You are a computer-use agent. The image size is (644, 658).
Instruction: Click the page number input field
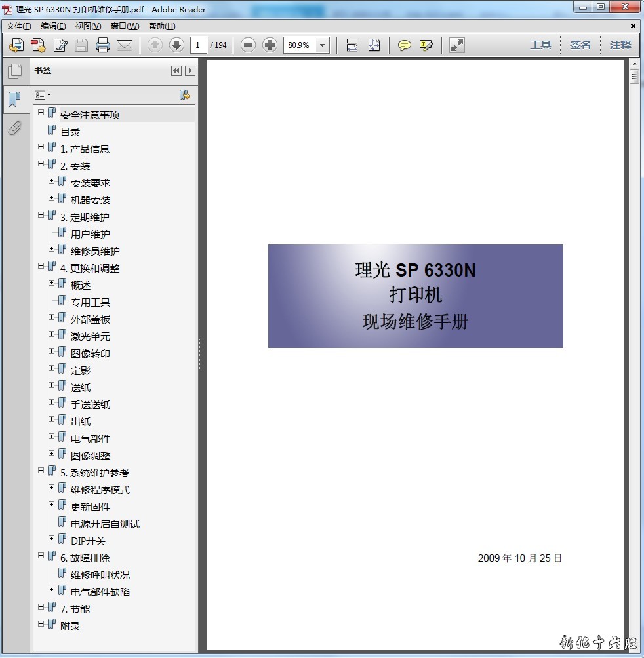click(198, 45)
